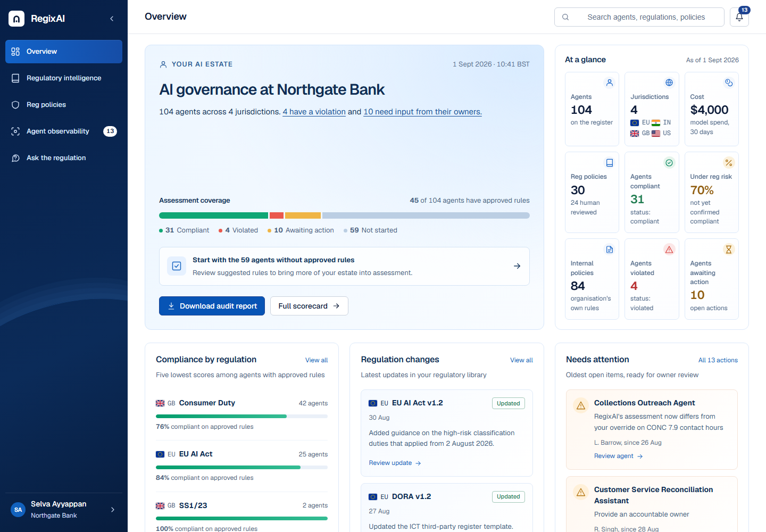View all compliance by regulation

coord(317,360)
